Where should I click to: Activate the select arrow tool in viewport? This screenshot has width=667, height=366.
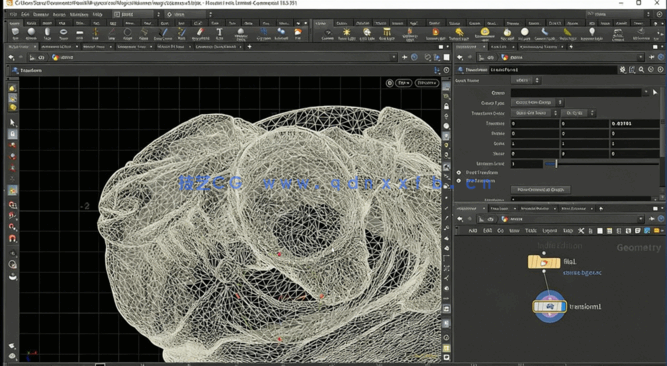[x=12, y=123]
